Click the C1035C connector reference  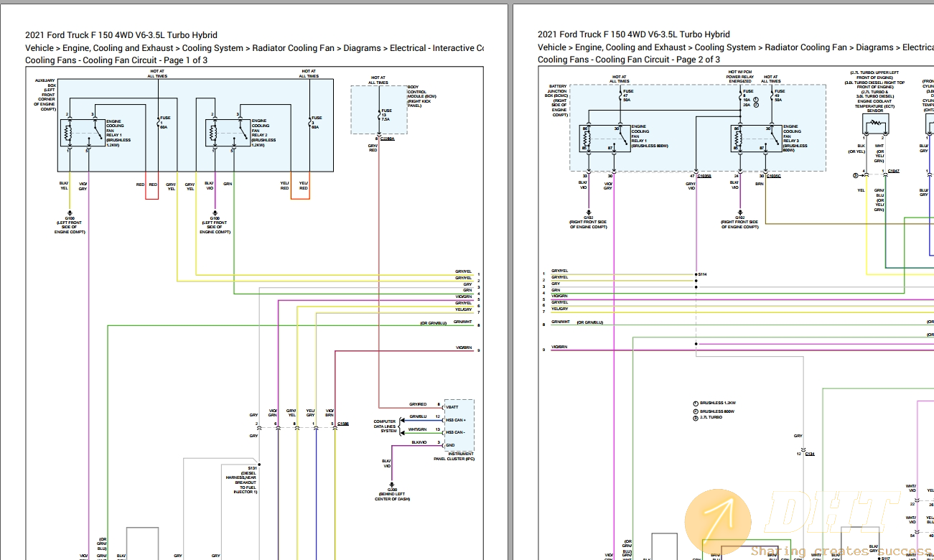[x=773, y=175]
